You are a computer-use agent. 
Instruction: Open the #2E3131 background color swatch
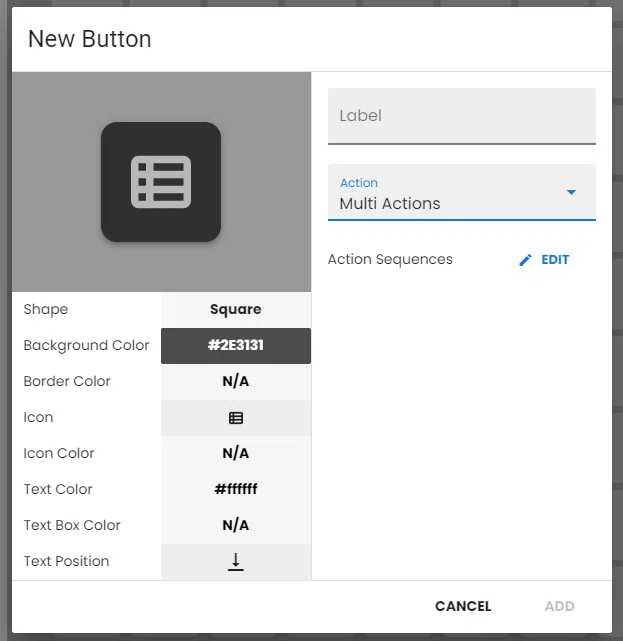(x=236, y=345)
